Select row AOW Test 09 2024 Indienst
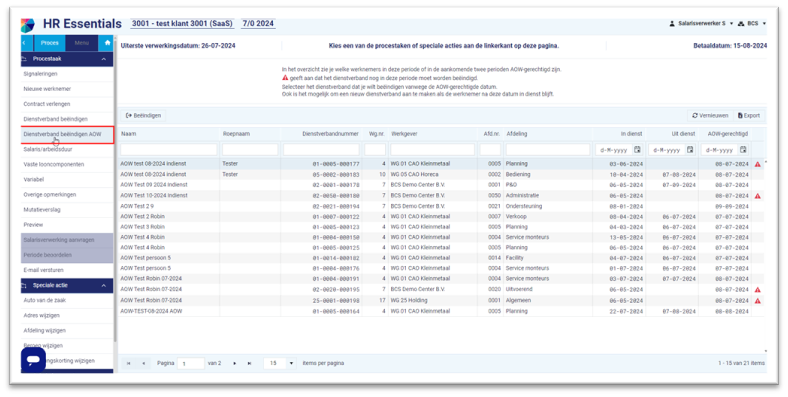Screen dimensions: 788x397 click(x=441, y=185)
